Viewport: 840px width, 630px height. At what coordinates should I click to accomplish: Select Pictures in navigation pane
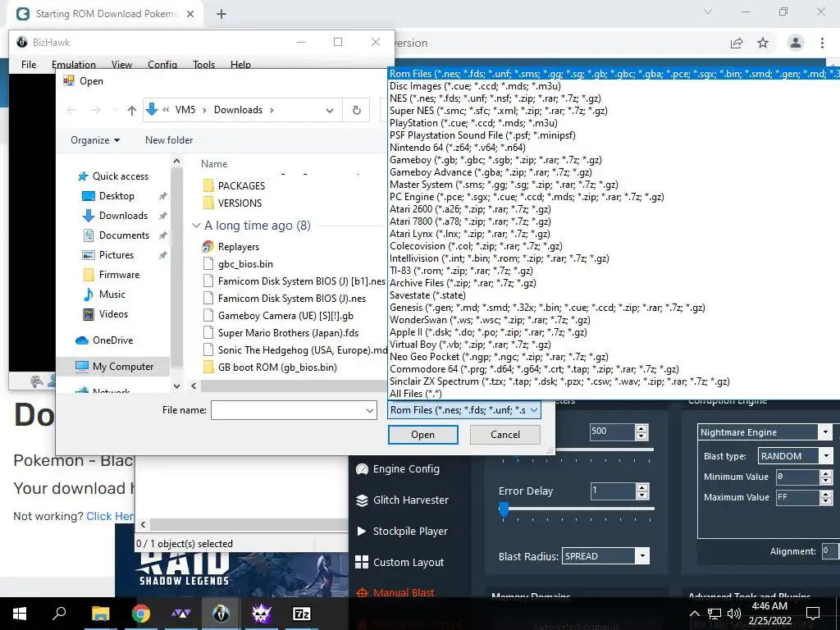116,255
